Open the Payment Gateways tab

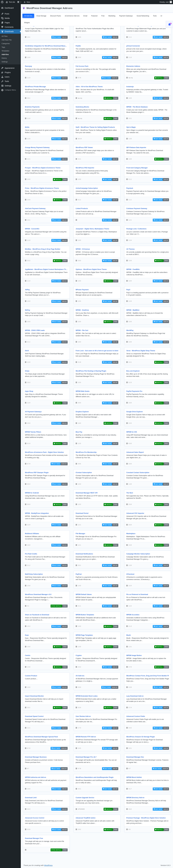coord(126,16)
